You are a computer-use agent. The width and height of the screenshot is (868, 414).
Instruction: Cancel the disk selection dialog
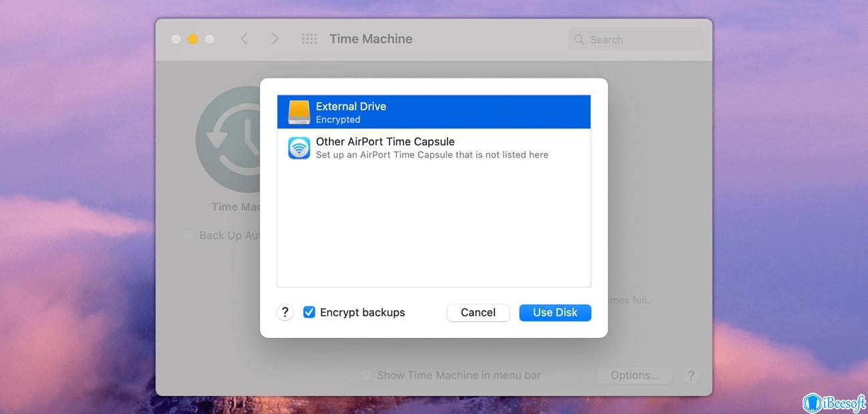[478, 313]
